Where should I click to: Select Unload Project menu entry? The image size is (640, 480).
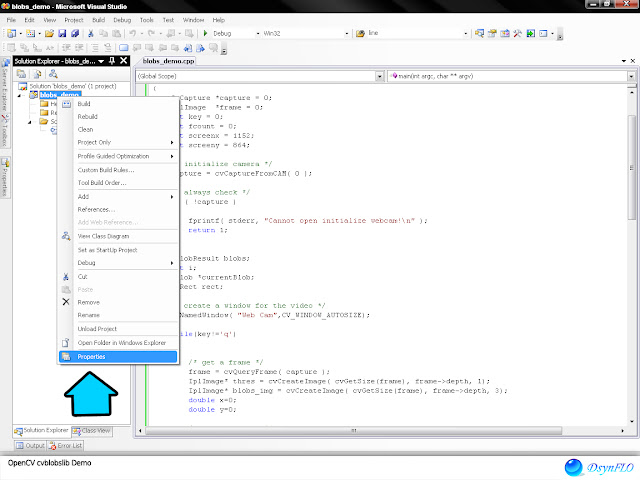point(118,329)
